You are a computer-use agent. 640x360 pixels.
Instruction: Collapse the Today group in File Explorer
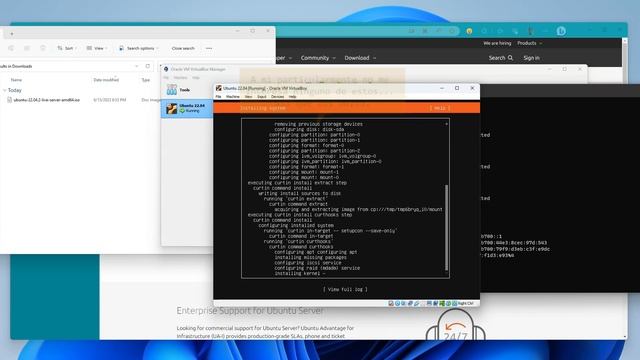pos(4,90)
